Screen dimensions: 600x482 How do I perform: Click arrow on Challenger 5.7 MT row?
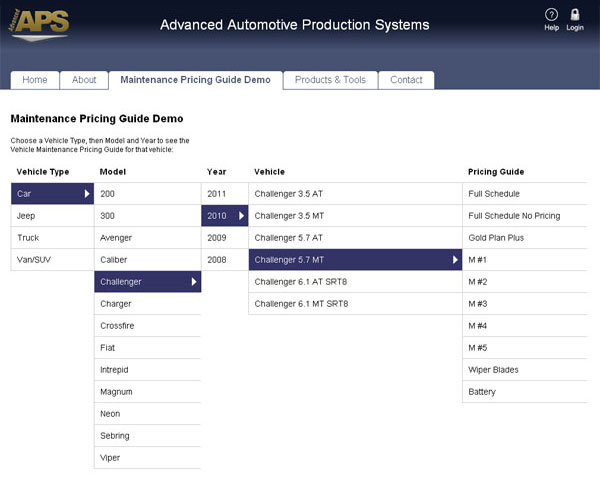click(455, 260)
